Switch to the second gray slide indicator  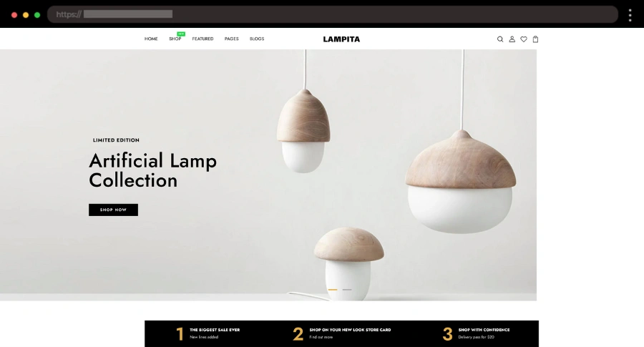tap(347, 290)
